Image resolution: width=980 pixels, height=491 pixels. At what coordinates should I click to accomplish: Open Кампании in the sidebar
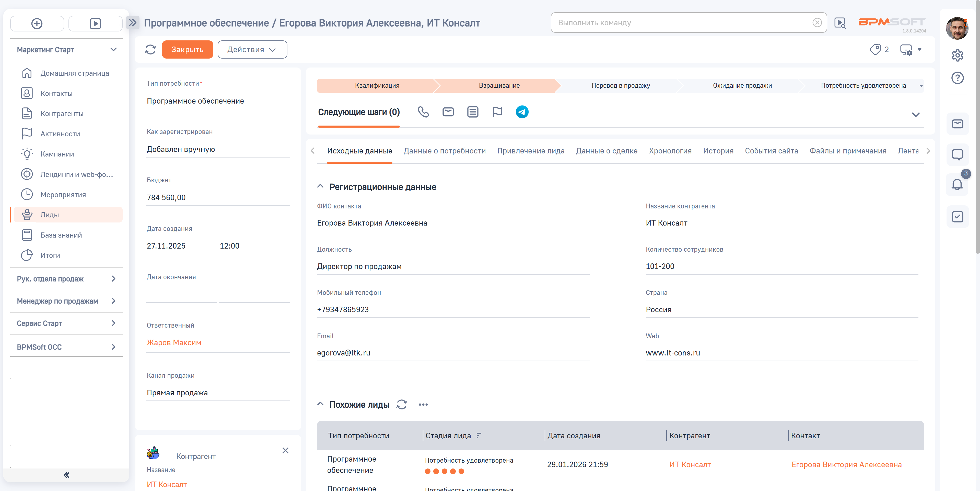[57, 154]
